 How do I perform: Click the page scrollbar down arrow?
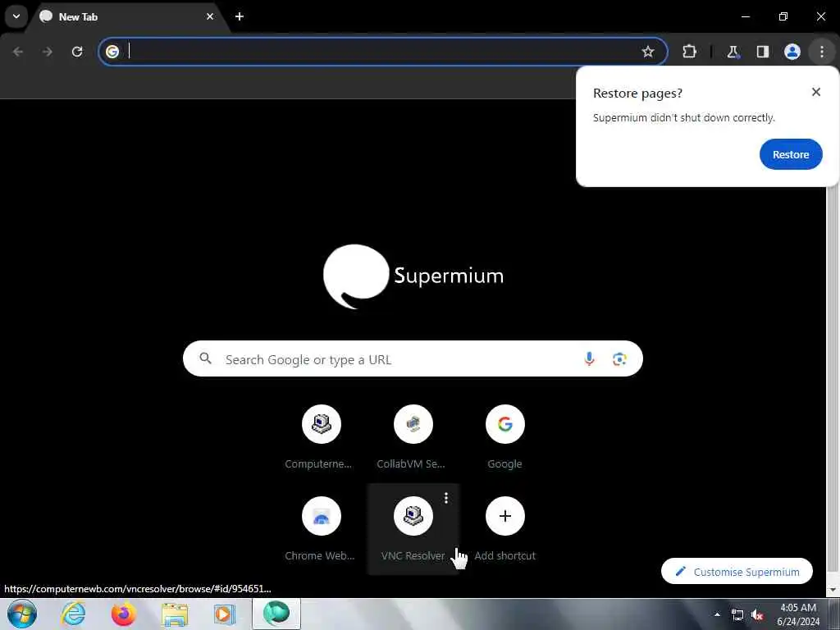(833, 590)
